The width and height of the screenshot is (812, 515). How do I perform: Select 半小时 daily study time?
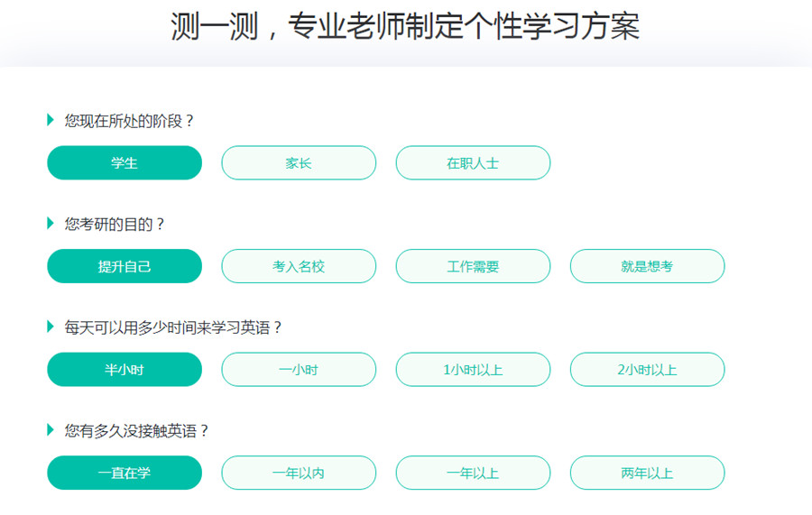tap(125, 370)
